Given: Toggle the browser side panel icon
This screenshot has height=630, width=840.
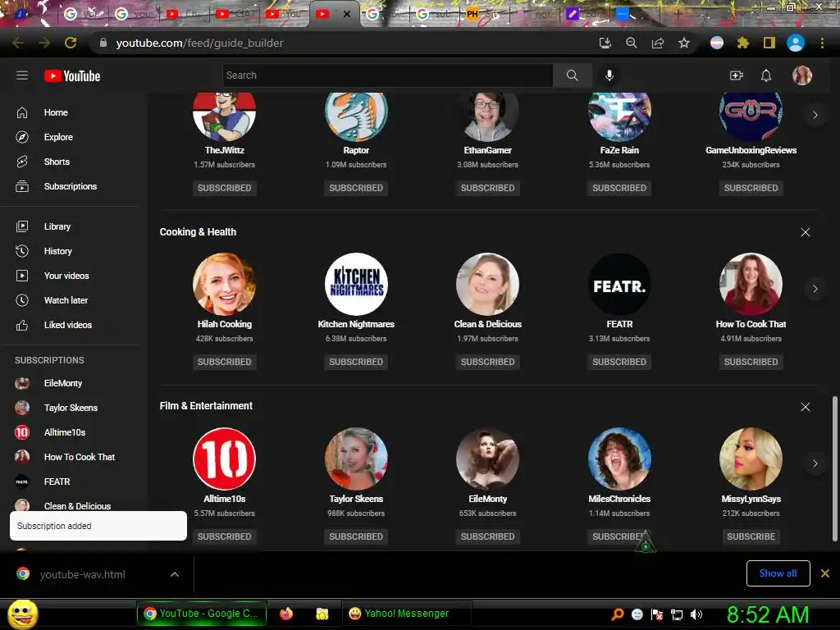Looking at the screenshot, I should click(x=769, y=43).
